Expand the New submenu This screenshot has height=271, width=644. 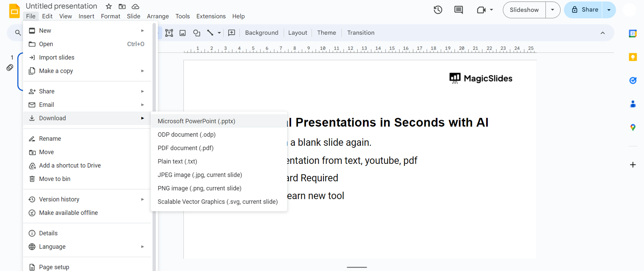click(142, 31)
